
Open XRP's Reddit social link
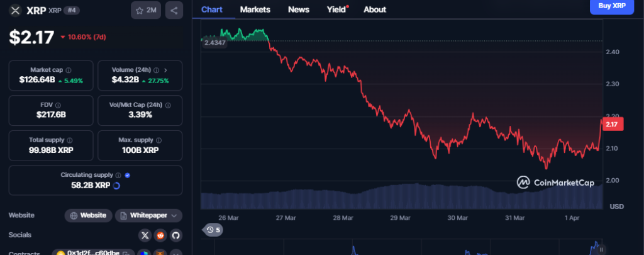[160, 235]
